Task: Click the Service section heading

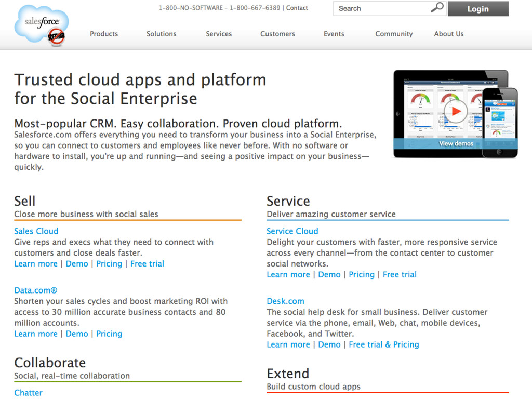Action: [288, 201]
